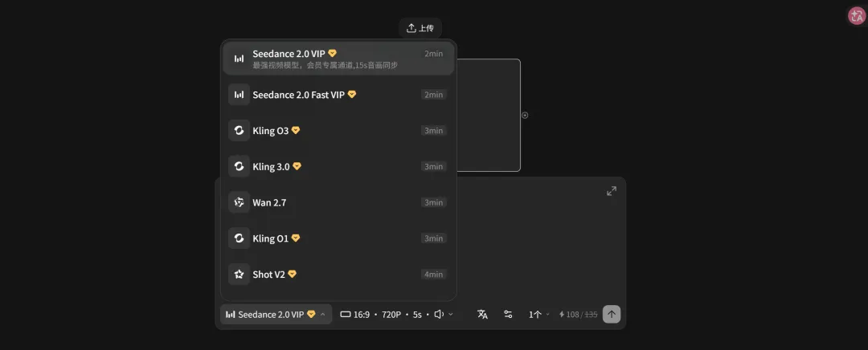Open the advanced settings sliders icon

tap(508, 314)
